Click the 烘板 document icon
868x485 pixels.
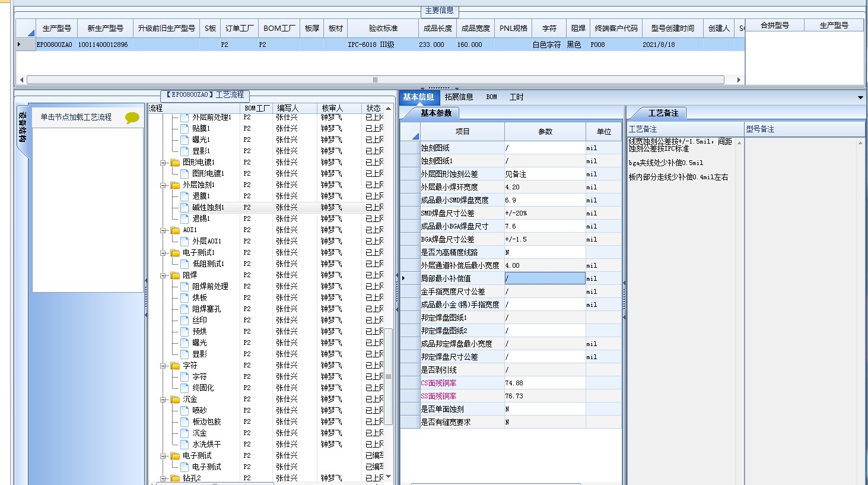[185, 298]
